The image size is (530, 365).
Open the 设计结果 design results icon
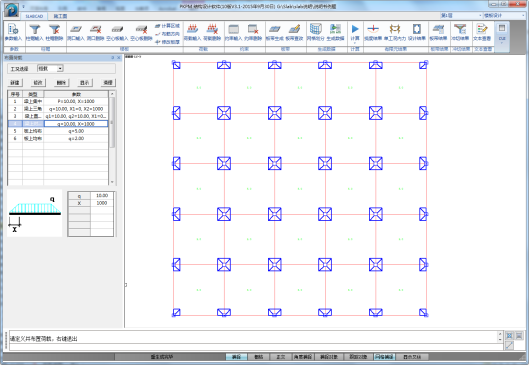point(416,32)
